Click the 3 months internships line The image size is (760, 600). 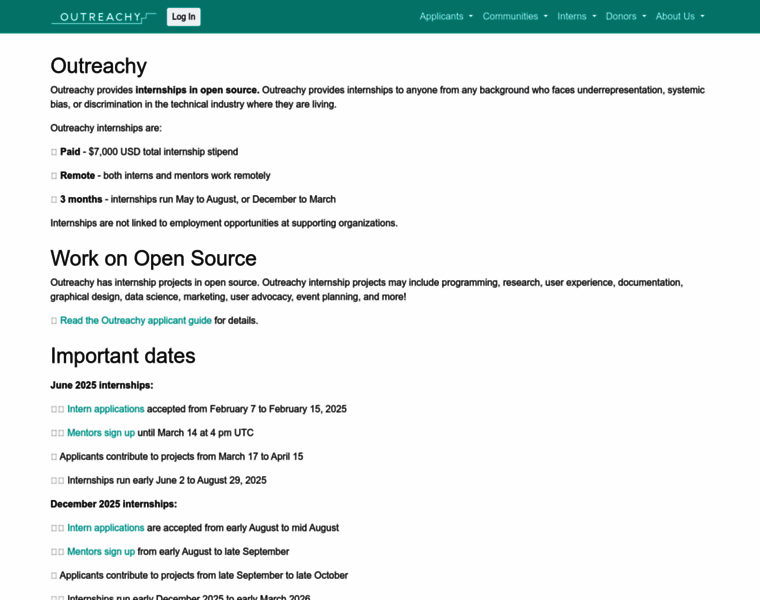coord(193,199)
